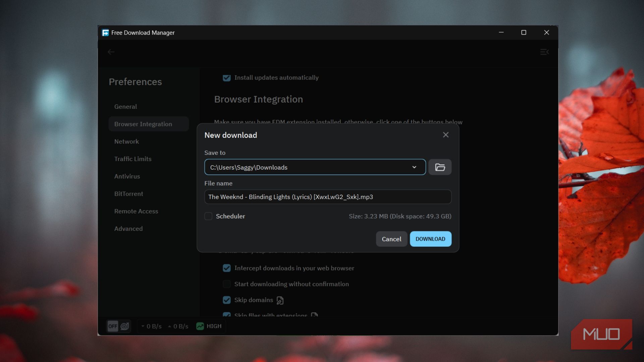Minimize the Free Download Manager window
Viewport: 644px width, 362px height.
[x=501, y=33]
